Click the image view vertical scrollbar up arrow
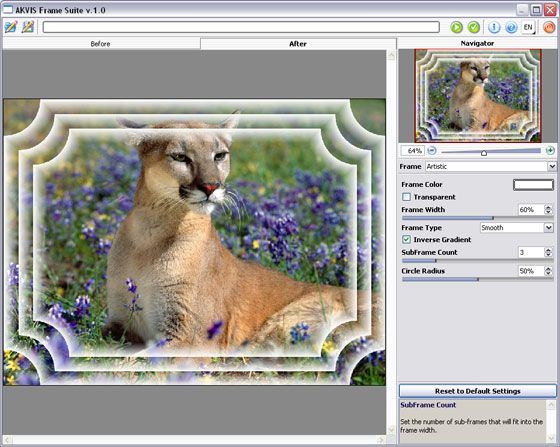560x447 pixels. click(391, 55)
